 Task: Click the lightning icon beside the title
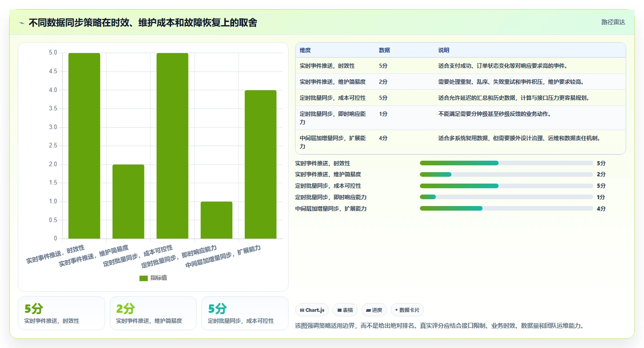click(x=22, y=23)
